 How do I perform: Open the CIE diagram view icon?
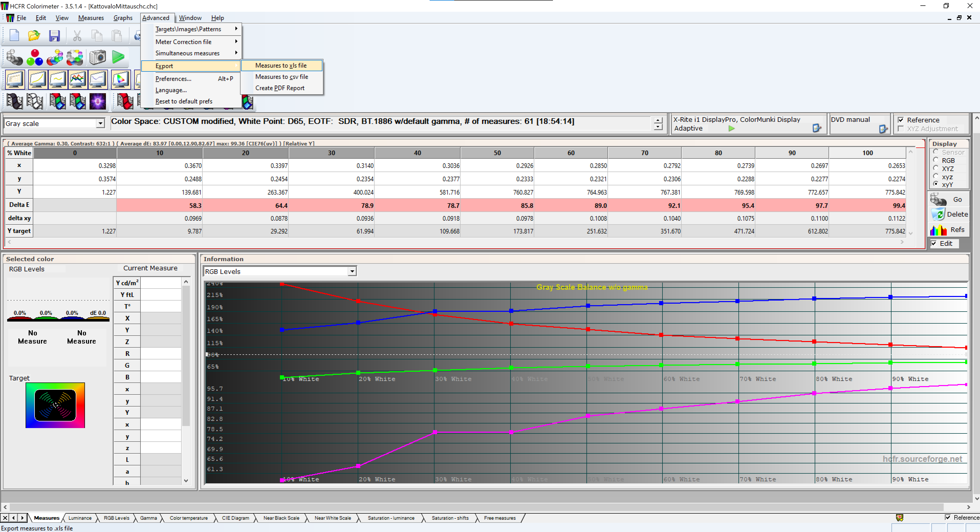click(121, 80)
